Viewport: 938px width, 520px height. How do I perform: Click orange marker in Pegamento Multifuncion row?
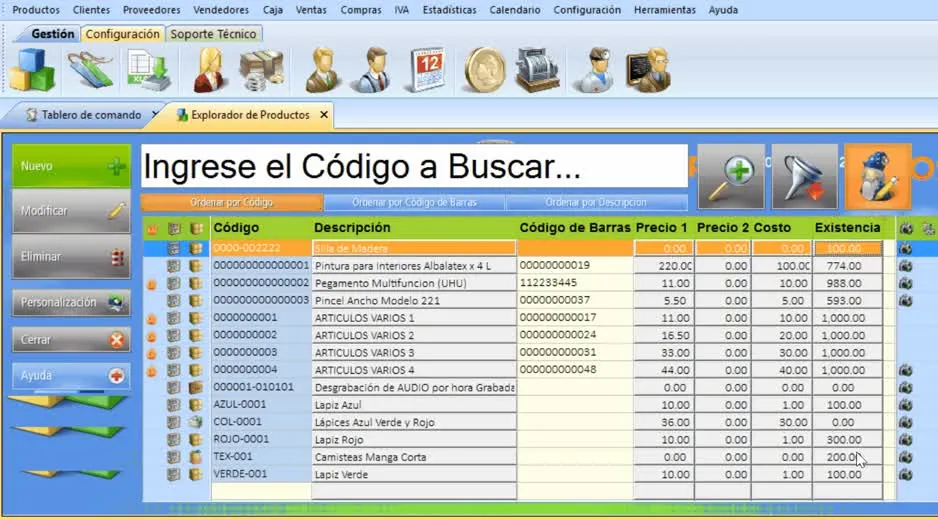[152, 284]
